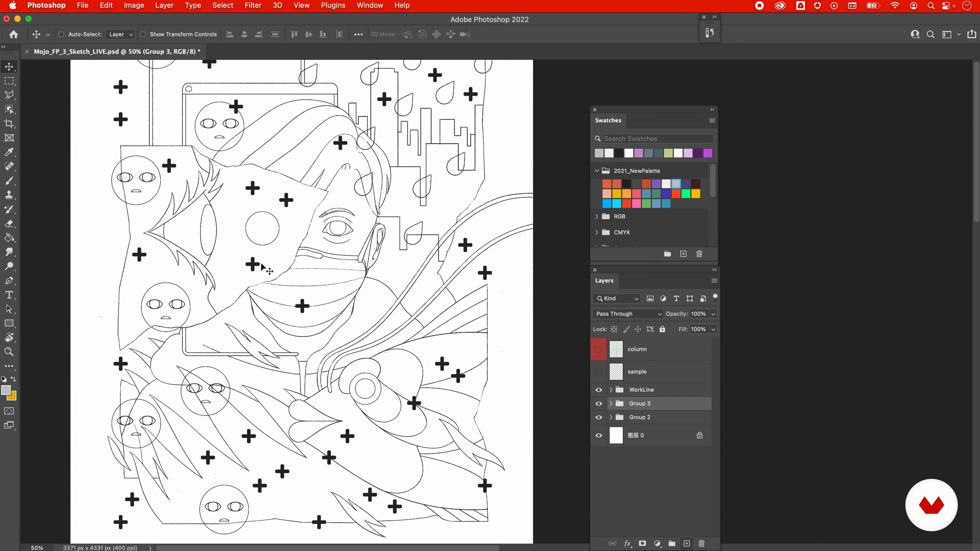980x551 pixels.
Task: Choose the Horizontal Type tool
Action: [9, 295]
